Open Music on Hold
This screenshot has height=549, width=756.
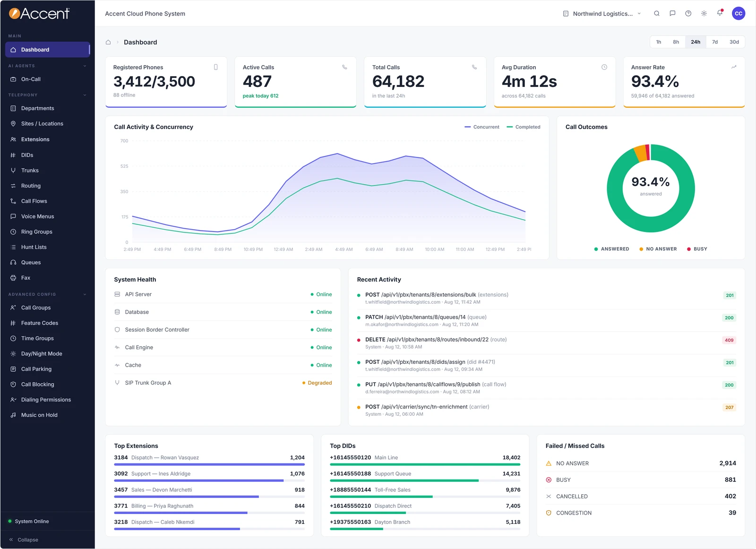tap(47, 415)
